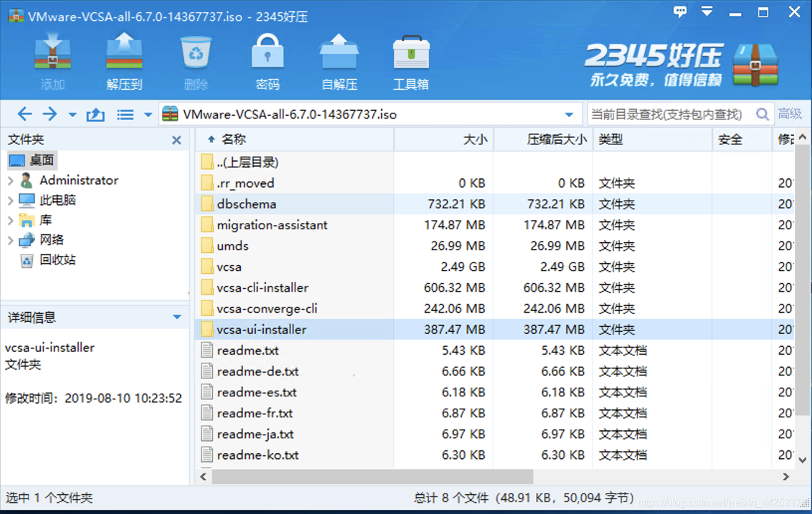Expand the 库 tree node
Image resolution: width=812 pixels, height=514 pixels.
[10, 220]
